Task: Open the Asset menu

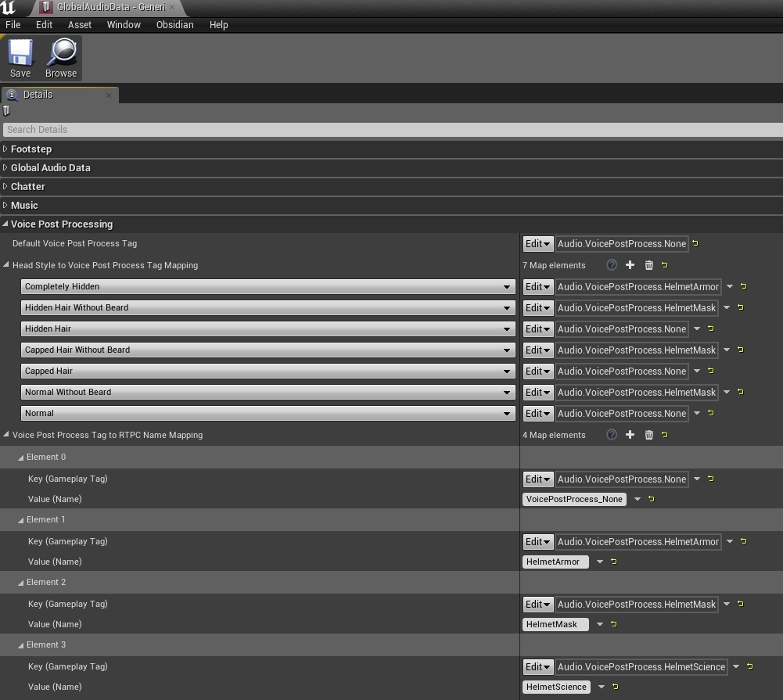Action: [x=80, y=24]
